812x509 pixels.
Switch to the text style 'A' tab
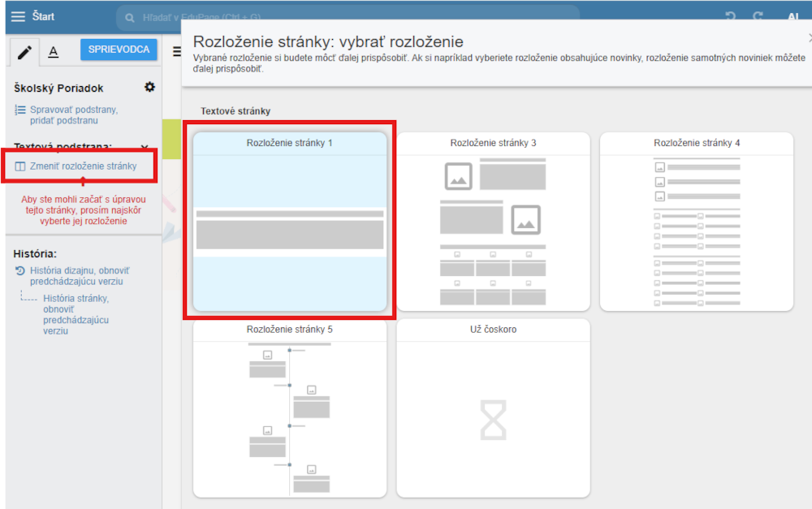tap(54, 53)
